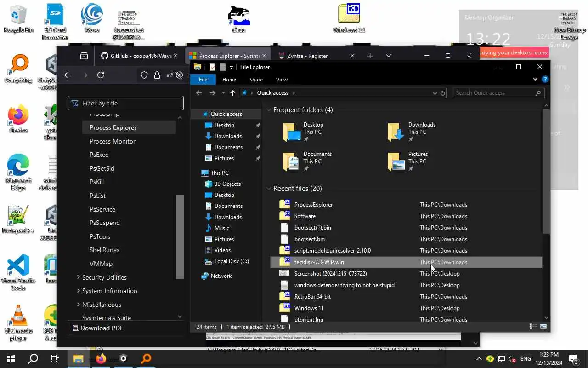Open the recent locations dropdown arrow
Image resolution: width=588 pixels, height=368 pixels.
click(x=223, y=93)
